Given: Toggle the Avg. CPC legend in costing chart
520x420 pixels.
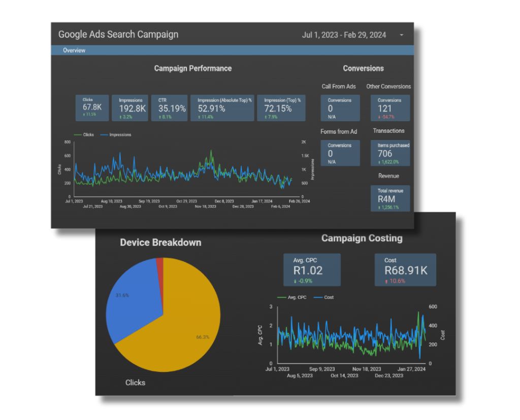Looking at the screenshot, I should (292, 297).
